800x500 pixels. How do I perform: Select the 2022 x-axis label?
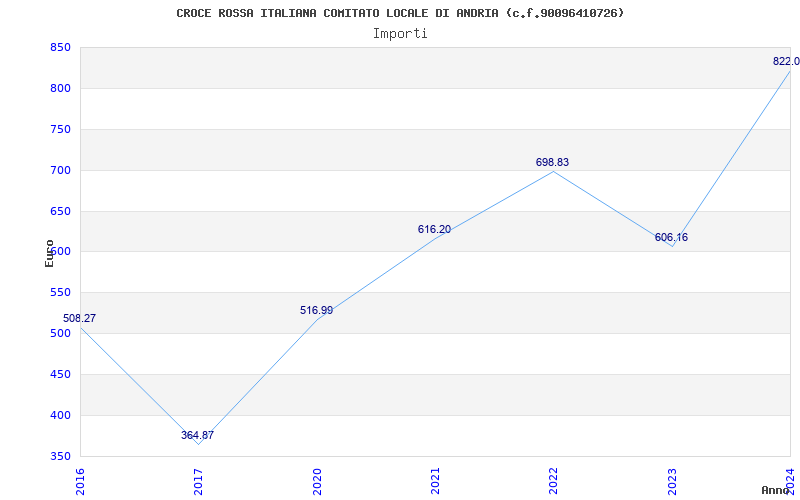pos(553,482)
